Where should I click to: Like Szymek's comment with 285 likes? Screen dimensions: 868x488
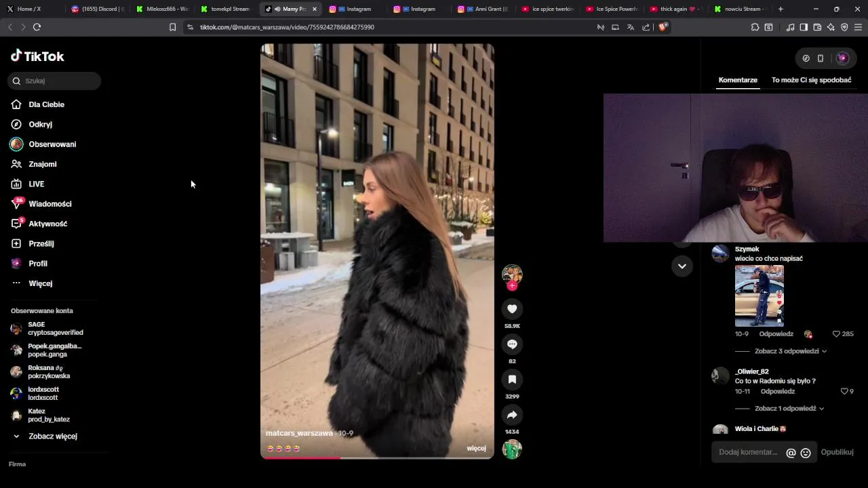click(843, 334)
